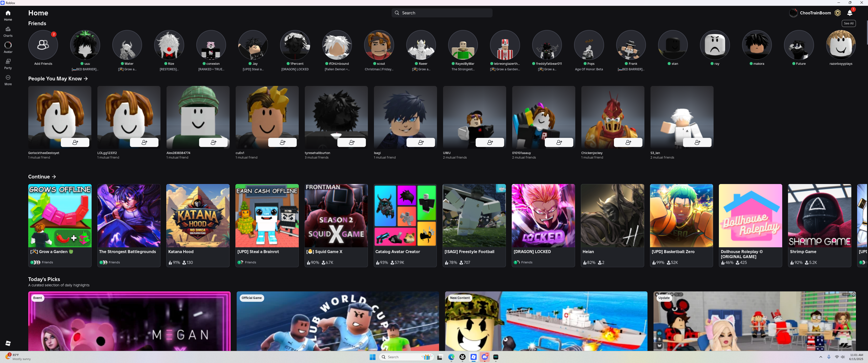868x363 pixels.
Task: Show hidden system tray icons chevron
Action: click(x=821, y=357)
